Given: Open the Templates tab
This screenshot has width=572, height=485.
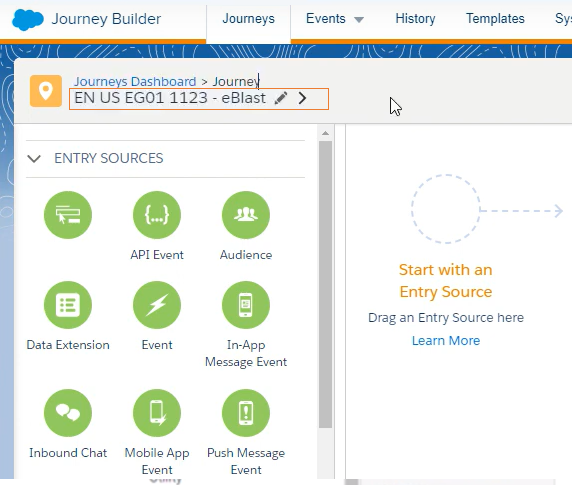Looking at the screenshot, I should point(495,19).
